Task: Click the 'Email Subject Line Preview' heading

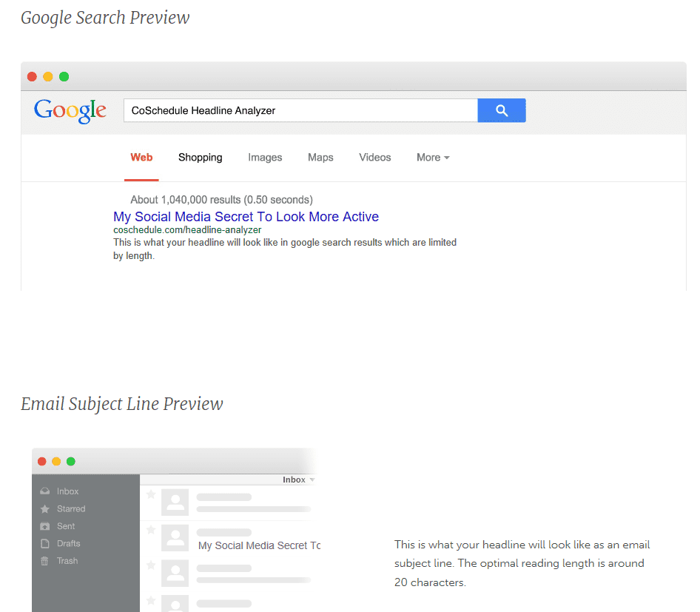Action: pos(122,404)
